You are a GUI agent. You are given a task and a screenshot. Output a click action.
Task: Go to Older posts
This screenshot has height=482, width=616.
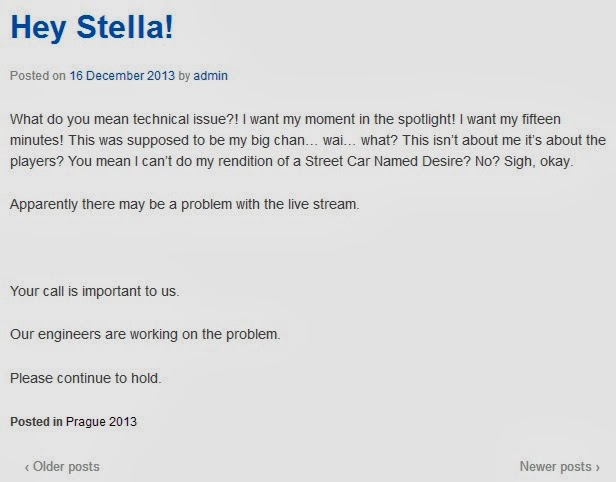(x=62, y=467)
